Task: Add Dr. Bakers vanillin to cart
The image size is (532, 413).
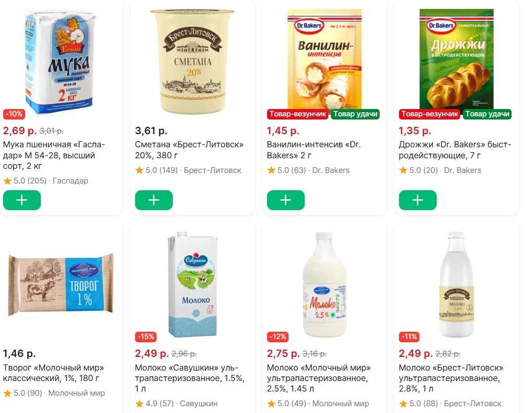Action: [x=285, y=201]
